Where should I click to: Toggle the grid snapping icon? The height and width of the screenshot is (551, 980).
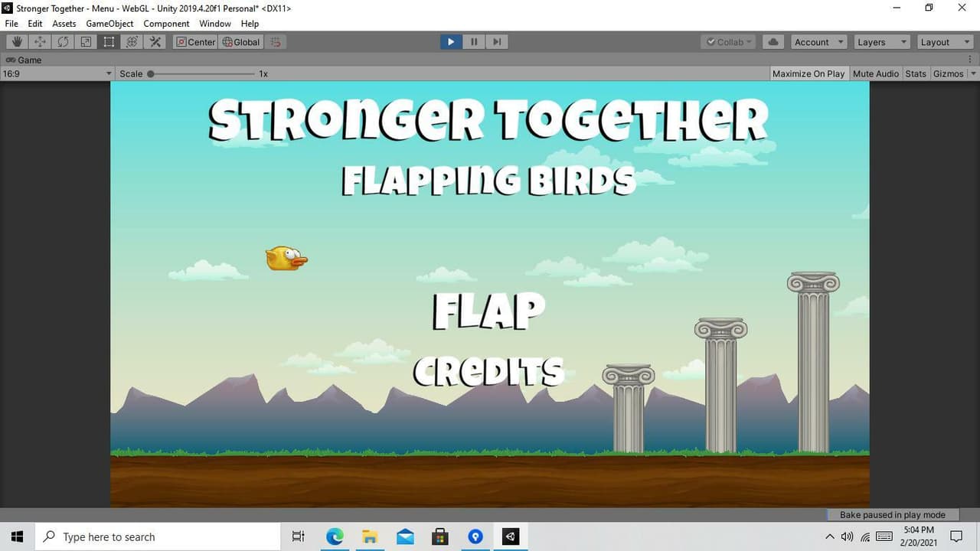pos(276,42)
